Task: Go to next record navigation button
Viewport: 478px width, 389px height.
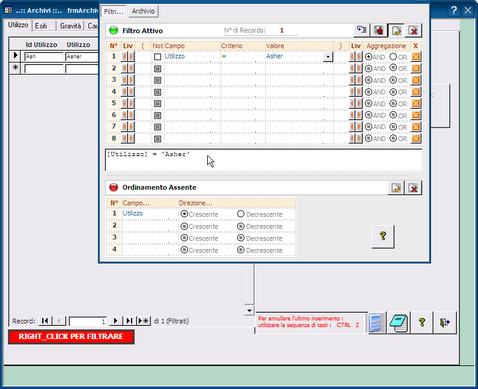Action: coord(115,321)
